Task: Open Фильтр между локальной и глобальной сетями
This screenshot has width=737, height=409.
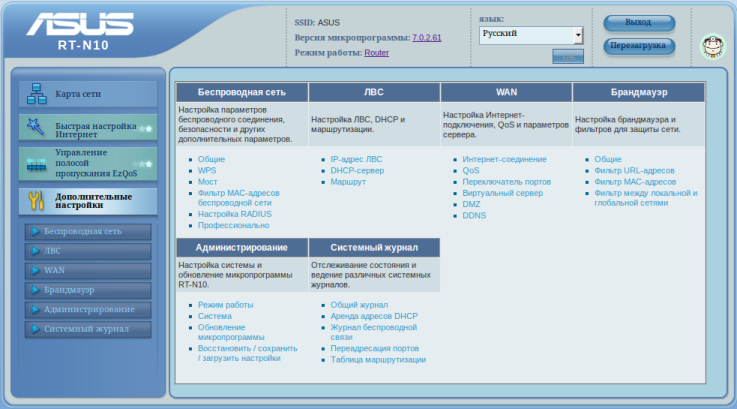Action: click(x=646, y=198)
